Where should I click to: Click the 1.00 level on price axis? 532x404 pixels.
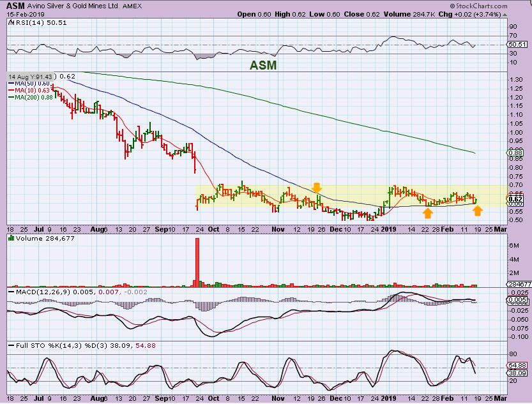[516, 133]
